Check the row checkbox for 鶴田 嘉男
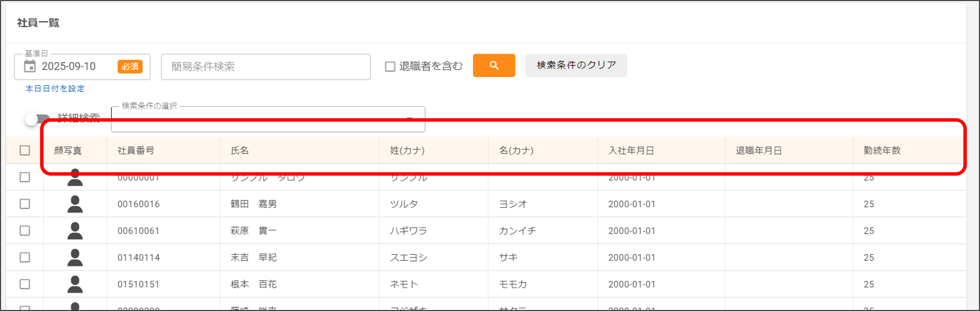This screenshot has height=311, width=980. point(24,204)
